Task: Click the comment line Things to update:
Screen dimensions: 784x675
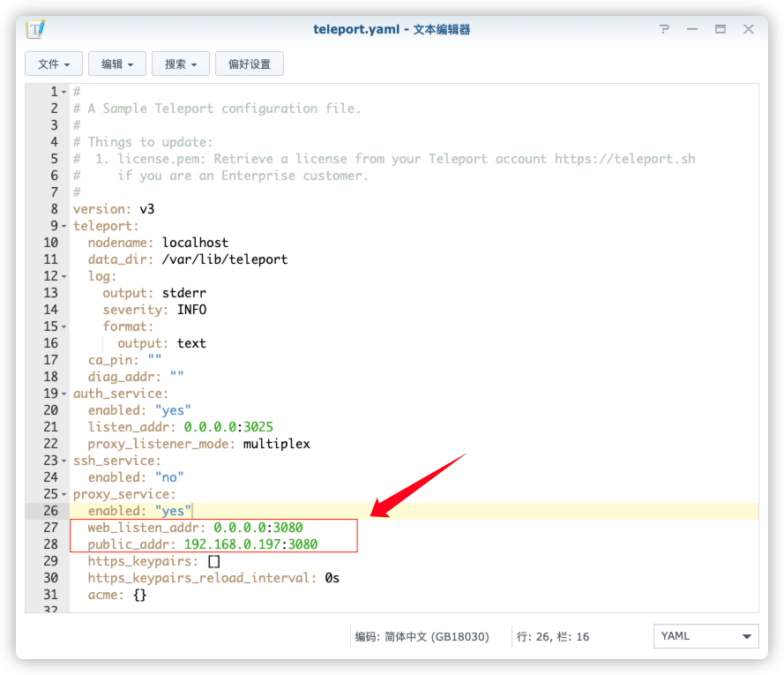Action: pyautogui.click(x=143, y=142)
